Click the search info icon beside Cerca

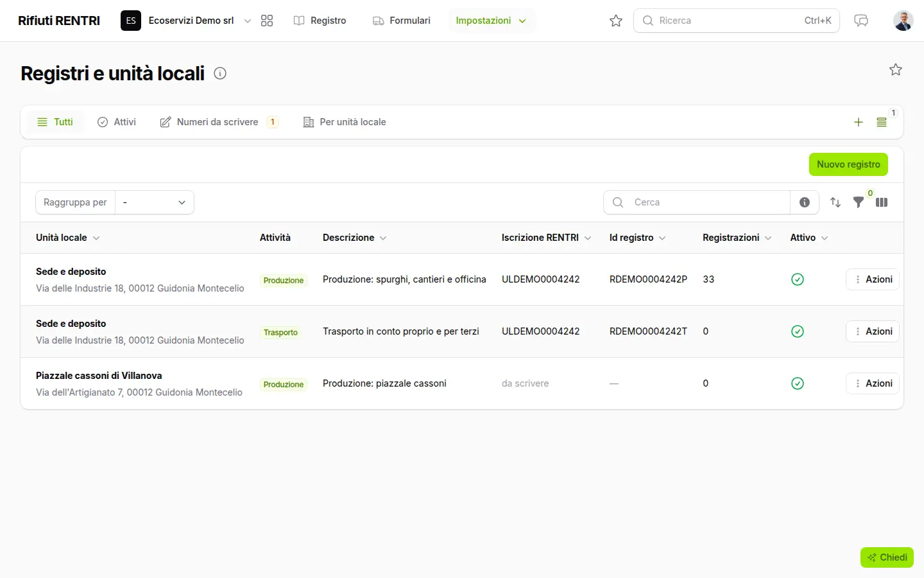(x=805, y=202)
